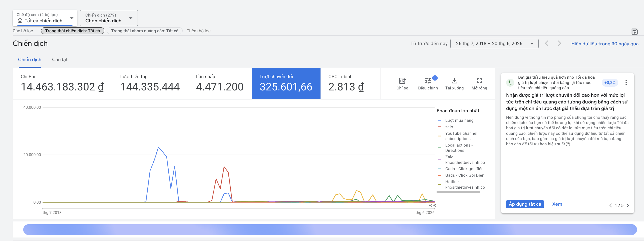Click the Áp dụng tất cả button

[x=525, y=204]
